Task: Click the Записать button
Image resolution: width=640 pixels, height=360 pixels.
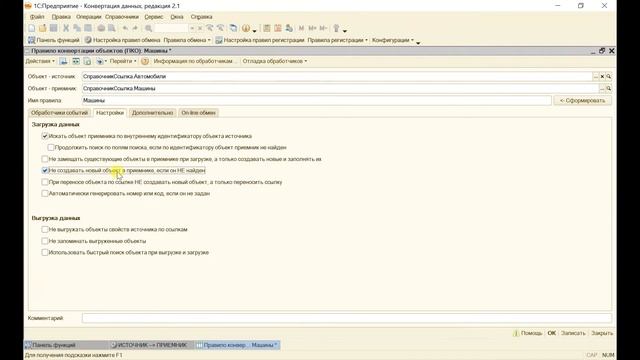Action: click(x=573, y=333)
